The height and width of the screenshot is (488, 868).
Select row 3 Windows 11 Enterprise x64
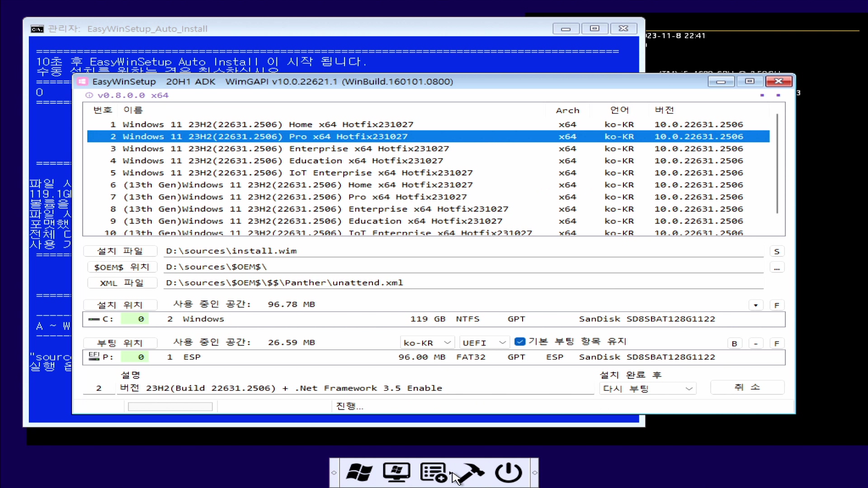[428, 149]
